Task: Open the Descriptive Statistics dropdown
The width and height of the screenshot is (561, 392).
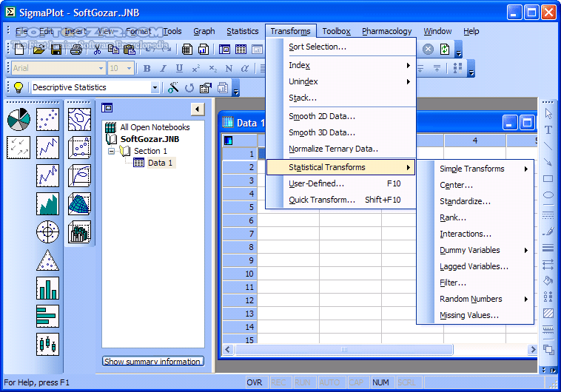Action: (x=155, y=87)
